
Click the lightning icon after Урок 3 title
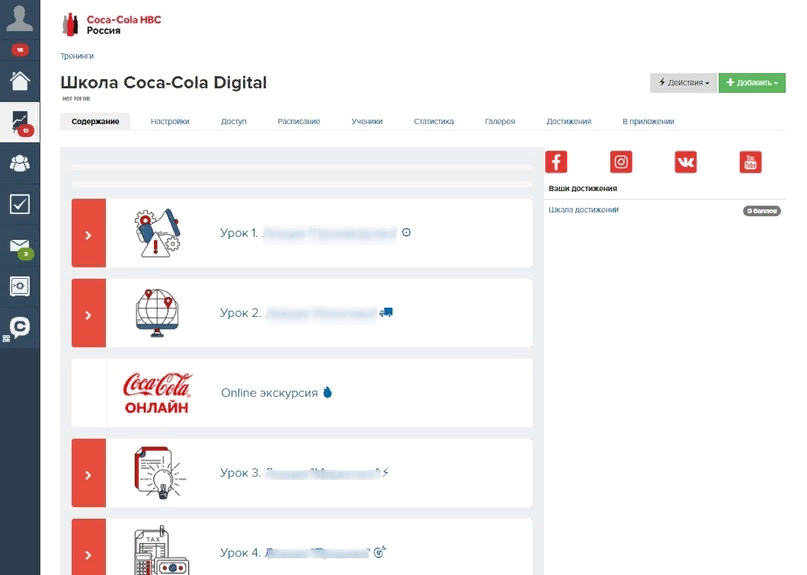coord(385,472)
